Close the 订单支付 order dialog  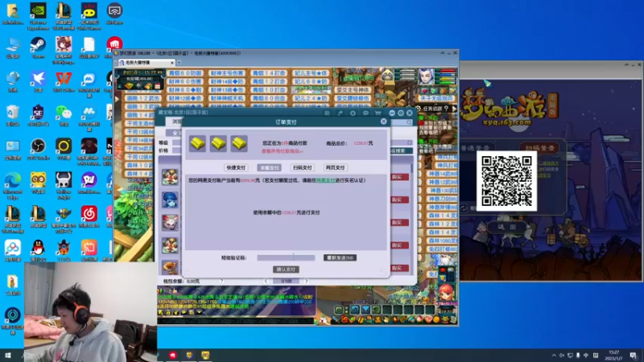click(384, 121)
